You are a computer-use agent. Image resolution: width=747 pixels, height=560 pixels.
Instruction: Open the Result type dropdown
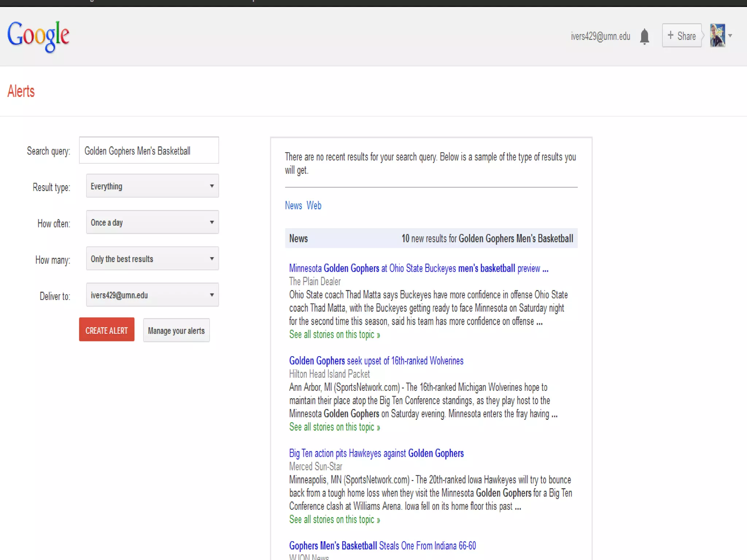[152, 186]
